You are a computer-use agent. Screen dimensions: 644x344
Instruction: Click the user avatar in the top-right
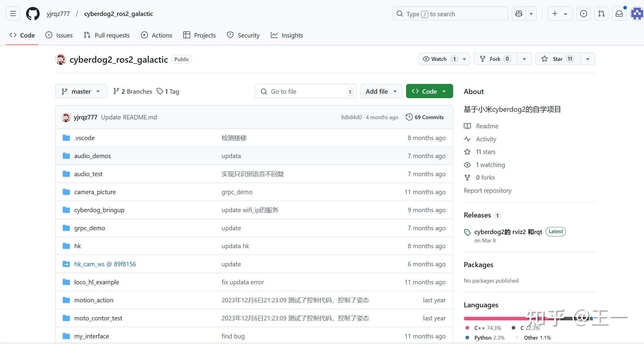[637, 14]
